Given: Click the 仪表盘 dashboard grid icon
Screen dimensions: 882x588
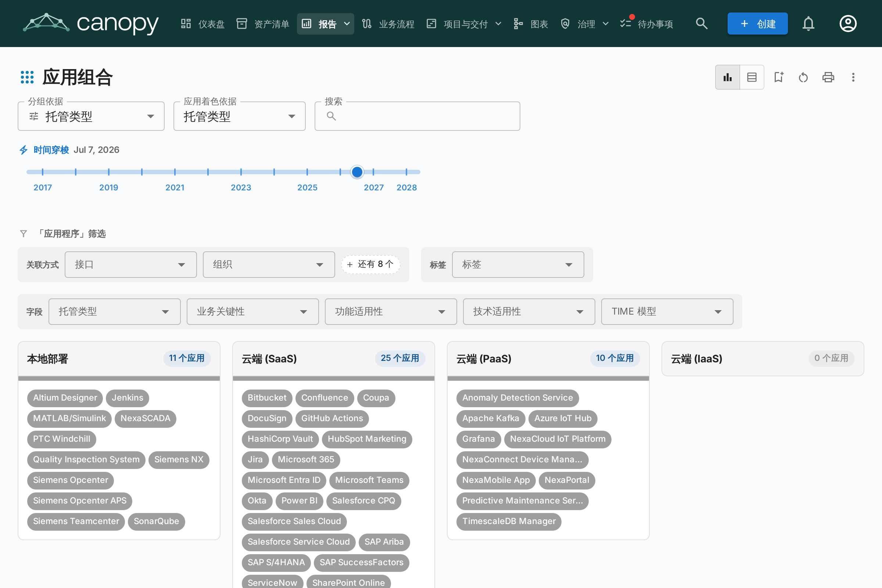Looking at the screenshot, I should [186, 24].
